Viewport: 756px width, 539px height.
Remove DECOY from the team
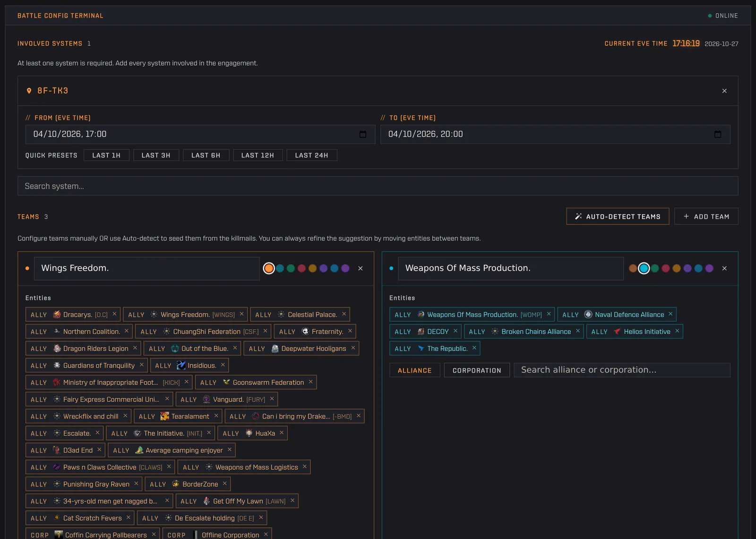coord(455,331)
